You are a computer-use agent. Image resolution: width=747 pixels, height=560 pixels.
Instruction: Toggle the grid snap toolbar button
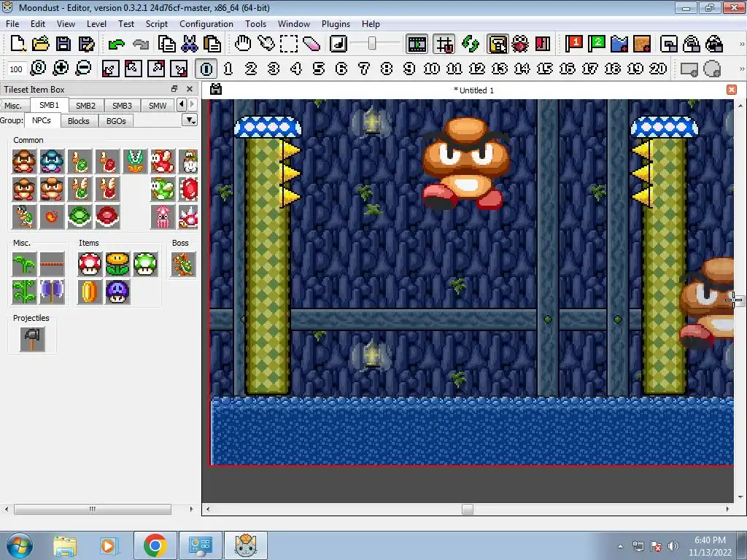point(444,44)
